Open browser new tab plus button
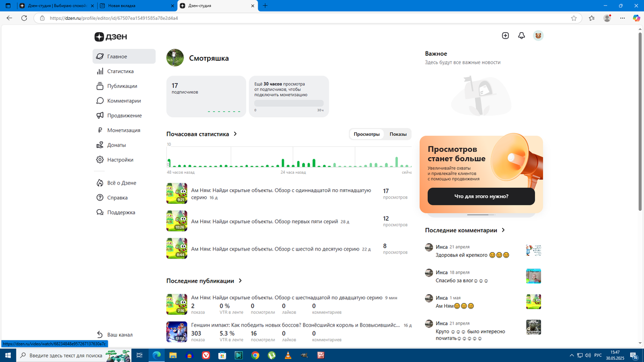Screen dimensions: 644x362 click(265, 5)
